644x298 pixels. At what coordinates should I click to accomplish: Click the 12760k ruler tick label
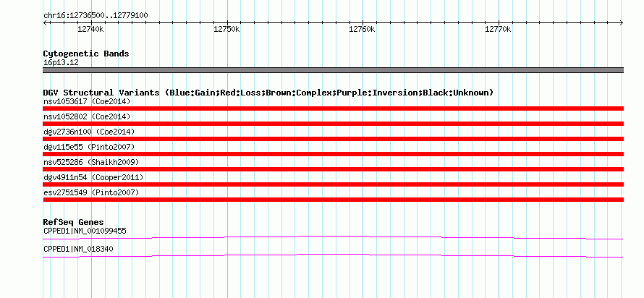tap(363, 30)
